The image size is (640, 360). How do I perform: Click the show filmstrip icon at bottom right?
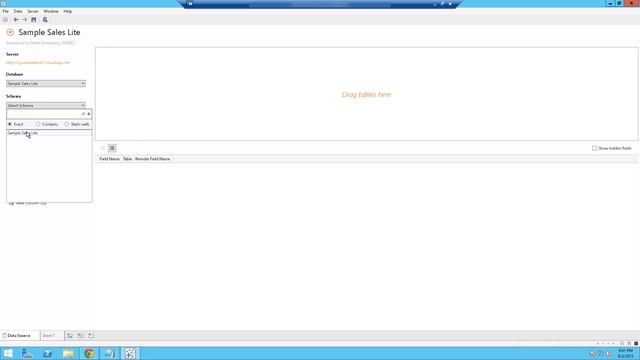[x=629, y=344]
